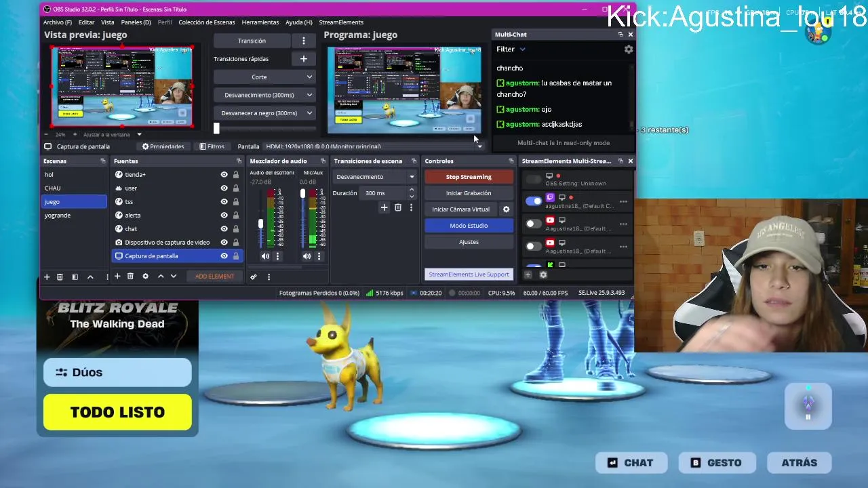Toggle visibility of chat source
This screenshot has width=868, height=488.
click(x=224, y=229)
